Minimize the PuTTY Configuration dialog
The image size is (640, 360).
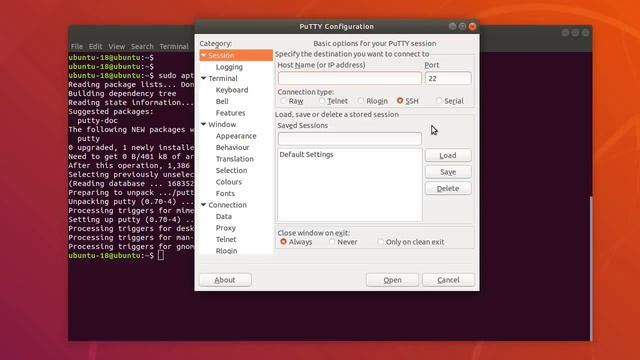pos(452,26)
